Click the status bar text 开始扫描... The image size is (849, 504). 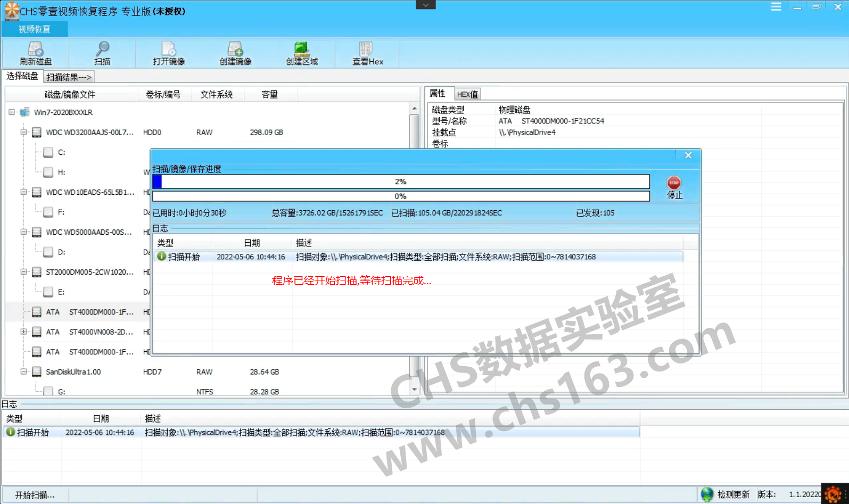coord(35,495)
